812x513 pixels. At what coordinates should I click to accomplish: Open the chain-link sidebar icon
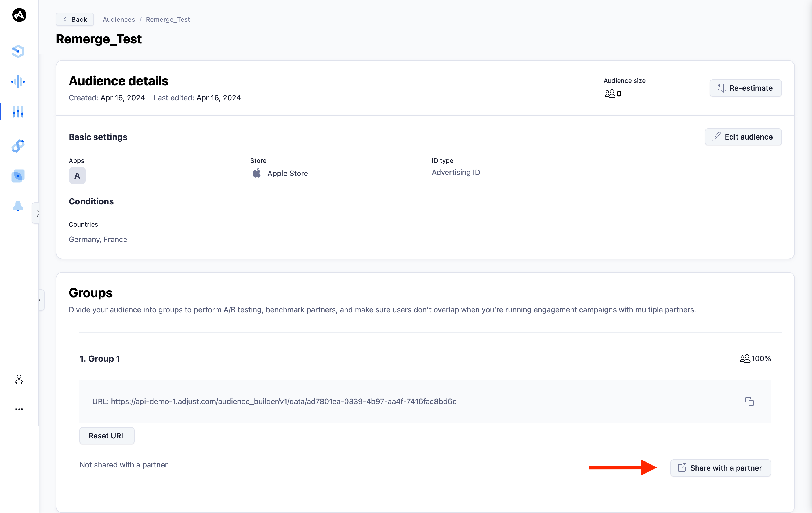(x=18, y=145)
